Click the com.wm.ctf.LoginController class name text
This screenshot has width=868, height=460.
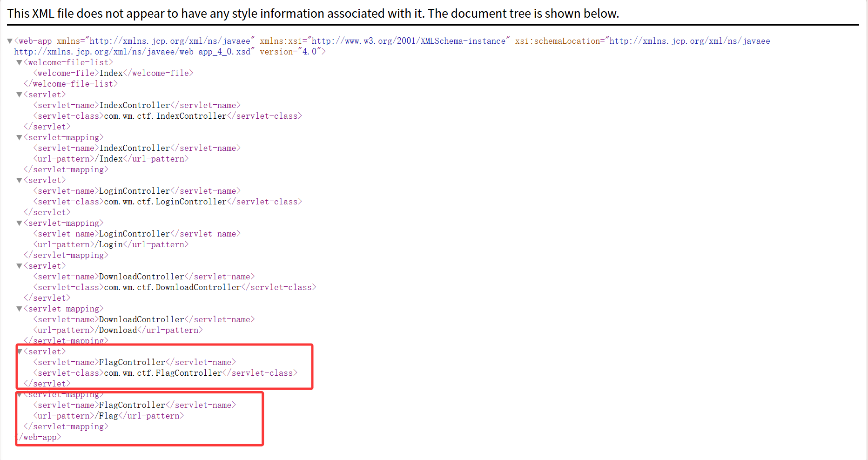(x=165, y=202)
